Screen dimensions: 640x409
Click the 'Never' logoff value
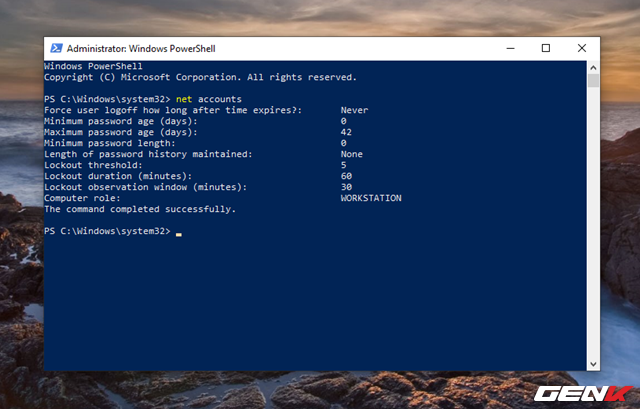[x=354, y=110]
